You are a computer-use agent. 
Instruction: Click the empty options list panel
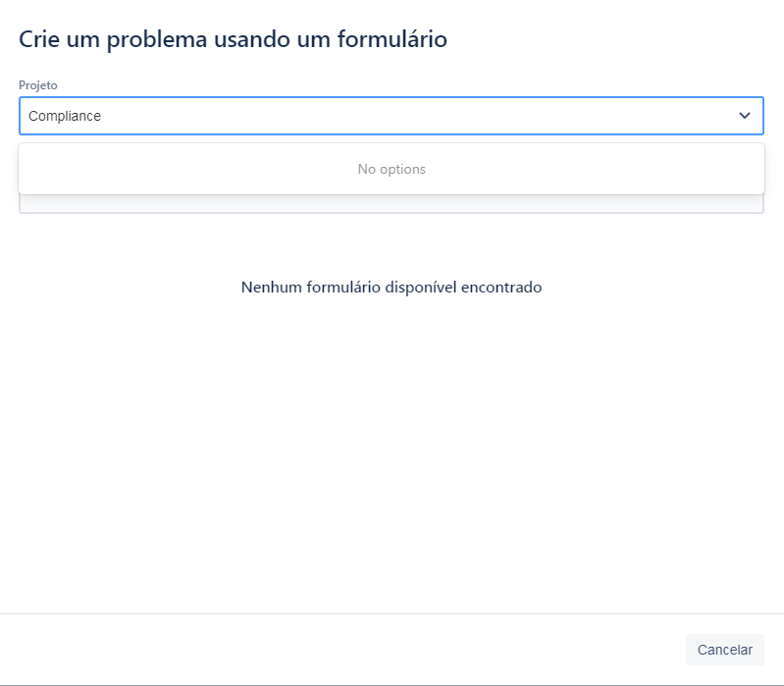tap(392, 169)
